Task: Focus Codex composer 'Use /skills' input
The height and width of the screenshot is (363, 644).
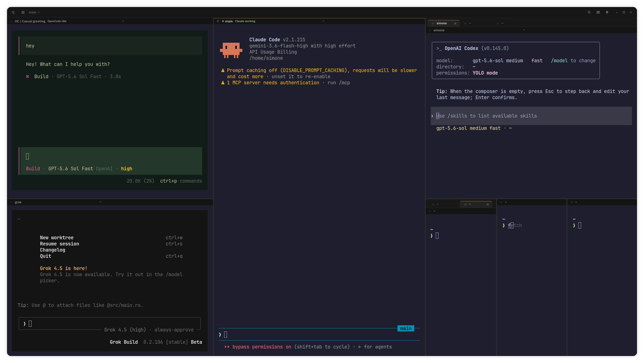Action: click(531, 116)
